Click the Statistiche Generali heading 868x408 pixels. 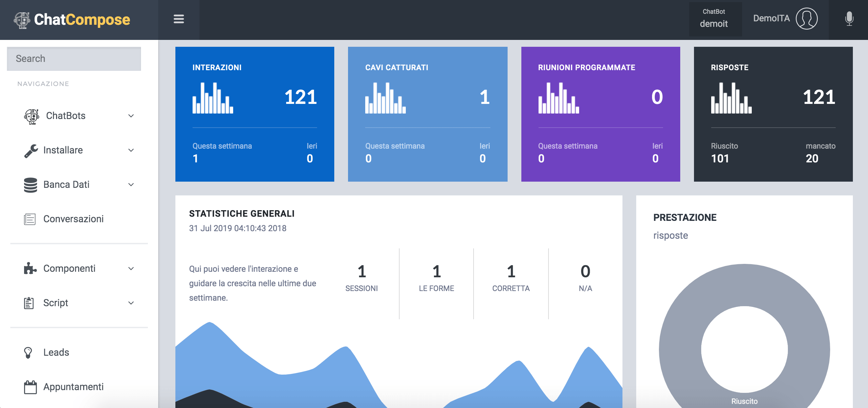[x=242, y=214]
